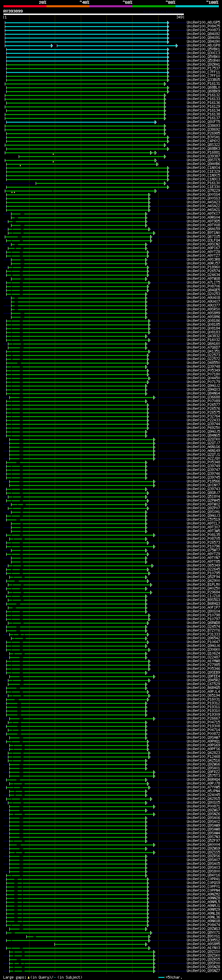This screenshot has width=222, height=980.
Task: Select the UniRef100_P17537 label
Action: click(x=203, y=68)
